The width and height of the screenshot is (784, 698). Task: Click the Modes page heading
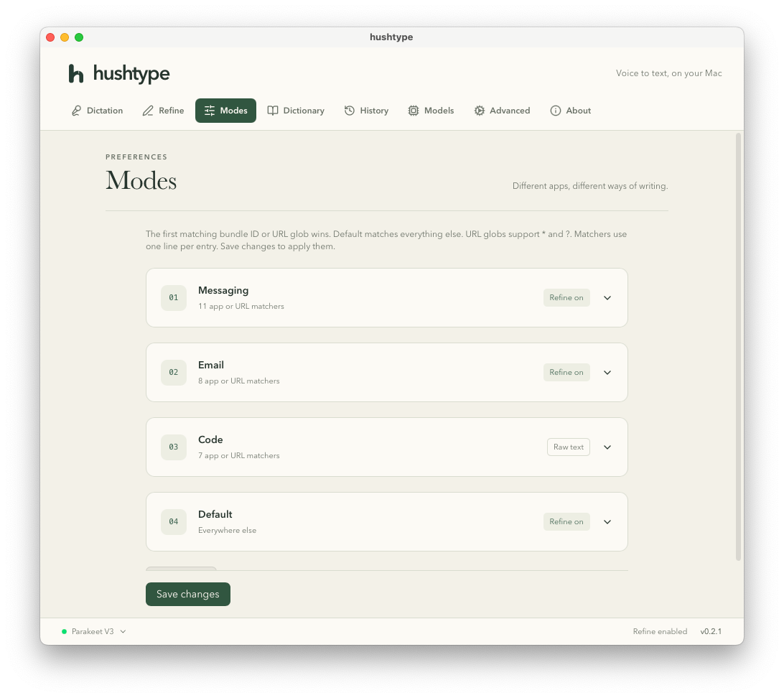[x=141, y=180]
